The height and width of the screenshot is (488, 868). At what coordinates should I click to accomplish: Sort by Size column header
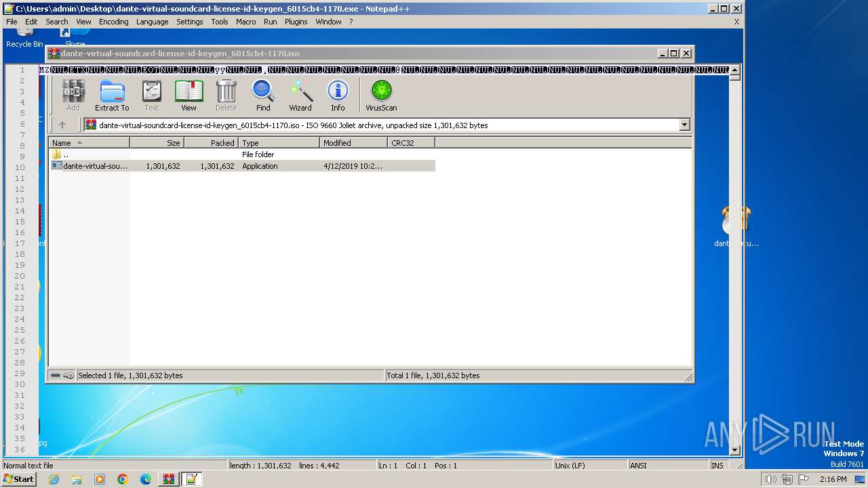pos(157,143)
